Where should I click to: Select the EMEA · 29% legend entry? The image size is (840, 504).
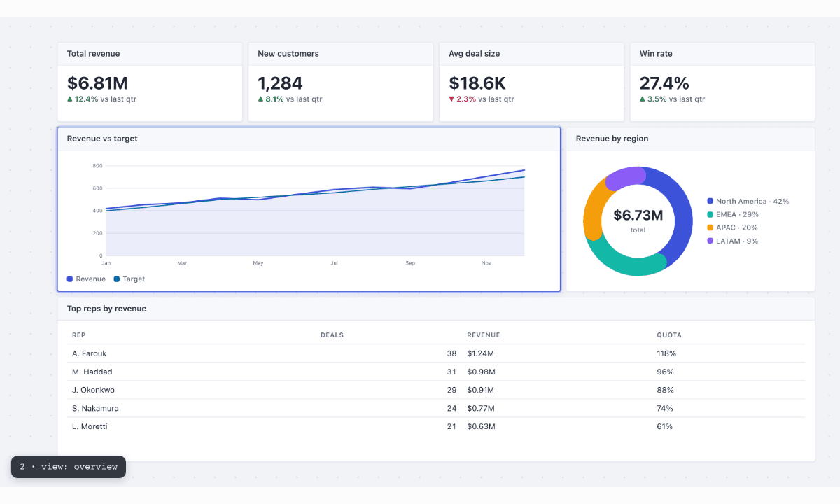pyautogui.click(x=733, y=214)
